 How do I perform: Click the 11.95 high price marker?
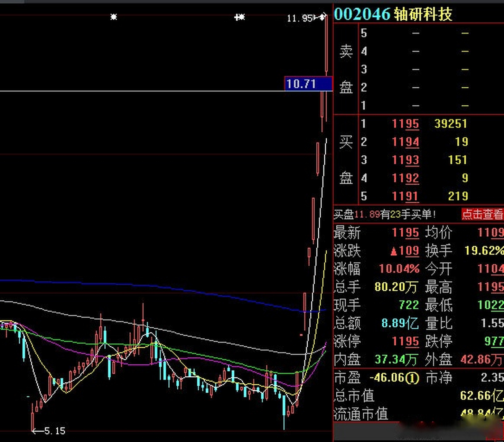click(x=300, y=18)
